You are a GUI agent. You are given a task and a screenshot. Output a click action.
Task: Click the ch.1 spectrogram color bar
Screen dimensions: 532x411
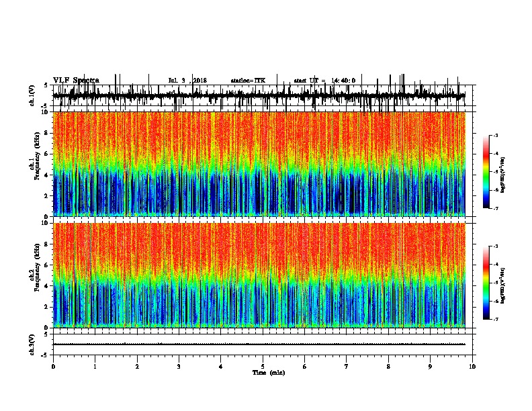click(x=486, y=172)
